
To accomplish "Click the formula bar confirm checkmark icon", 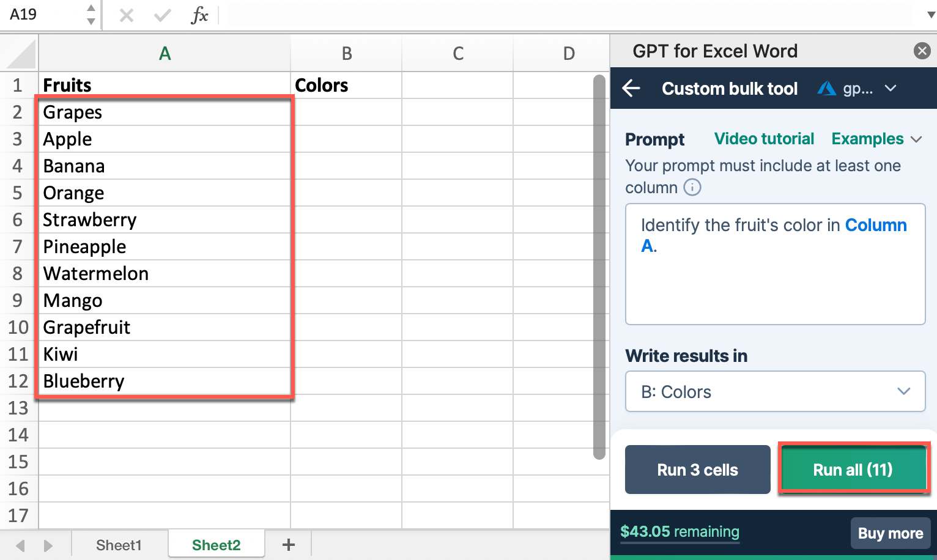I will [x=162, y=15].
